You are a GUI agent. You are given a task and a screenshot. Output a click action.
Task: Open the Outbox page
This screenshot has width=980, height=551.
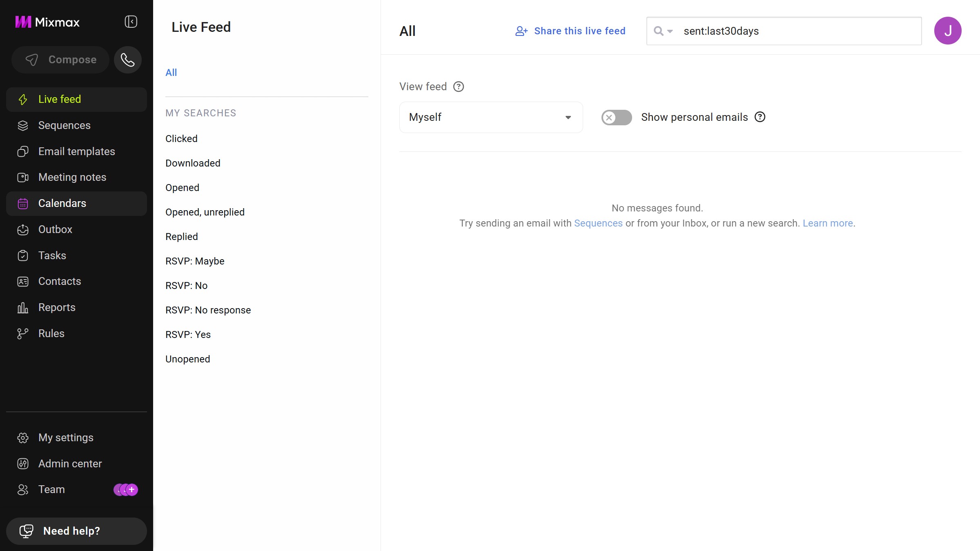(x=76, y=229)
